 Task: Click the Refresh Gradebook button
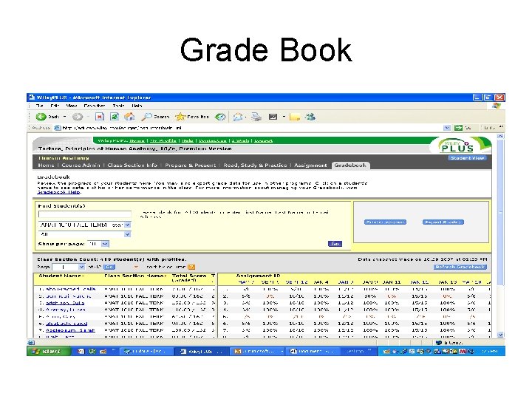tap(460, 267)
